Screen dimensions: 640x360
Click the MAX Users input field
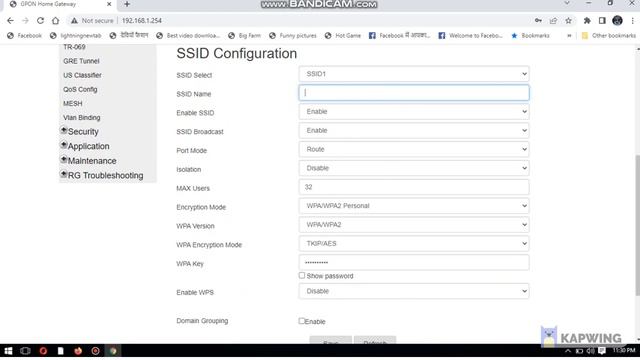pyautogui.click(x=414, y=187)
